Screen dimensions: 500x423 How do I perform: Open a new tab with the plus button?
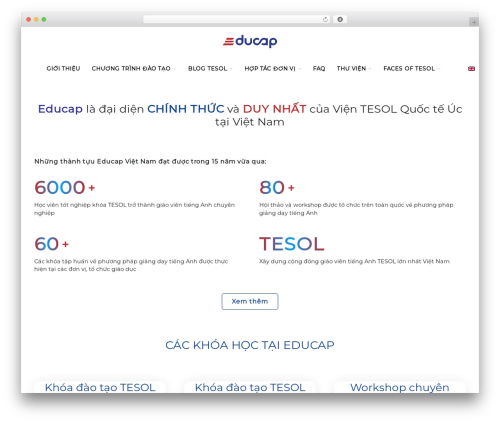coord(474,22)
